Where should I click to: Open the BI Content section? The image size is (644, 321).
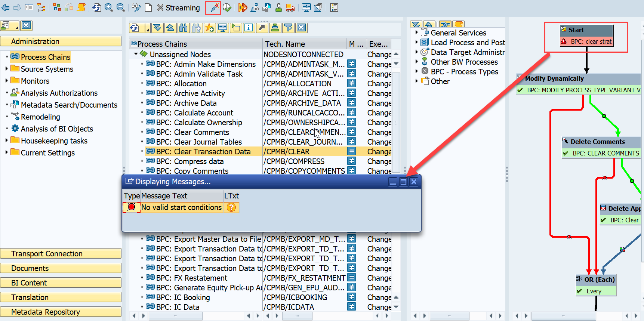[x=61, y=283]
